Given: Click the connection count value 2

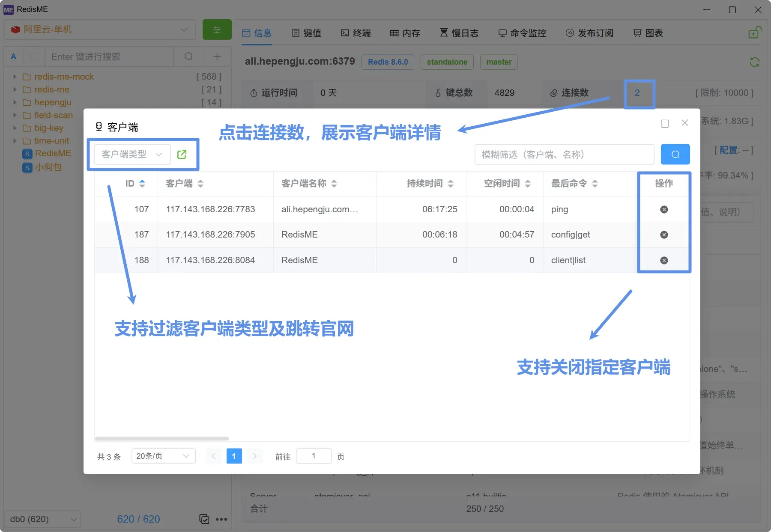Looking at the screenshot, I should [637, 93].
